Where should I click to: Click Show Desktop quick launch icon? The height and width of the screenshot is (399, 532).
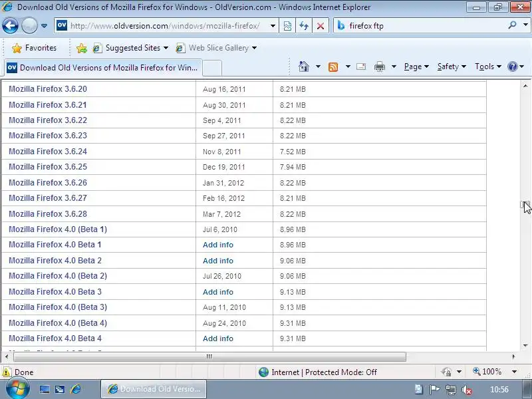pos(45,389)
